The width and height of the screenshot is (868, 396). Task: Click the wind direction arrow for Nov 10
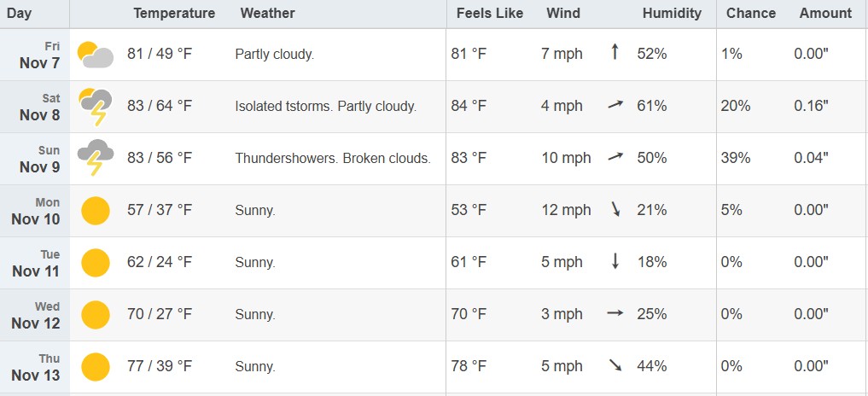(615, 209)
